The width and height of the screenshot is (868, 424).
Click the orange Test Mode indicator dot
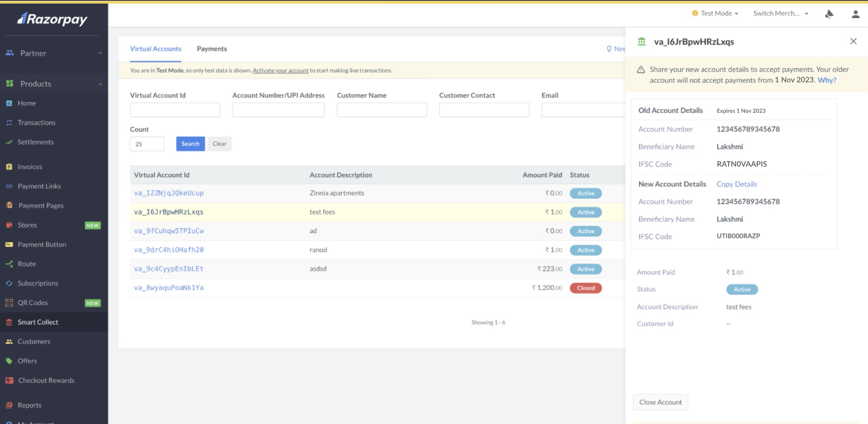click(x=695, y=13)
